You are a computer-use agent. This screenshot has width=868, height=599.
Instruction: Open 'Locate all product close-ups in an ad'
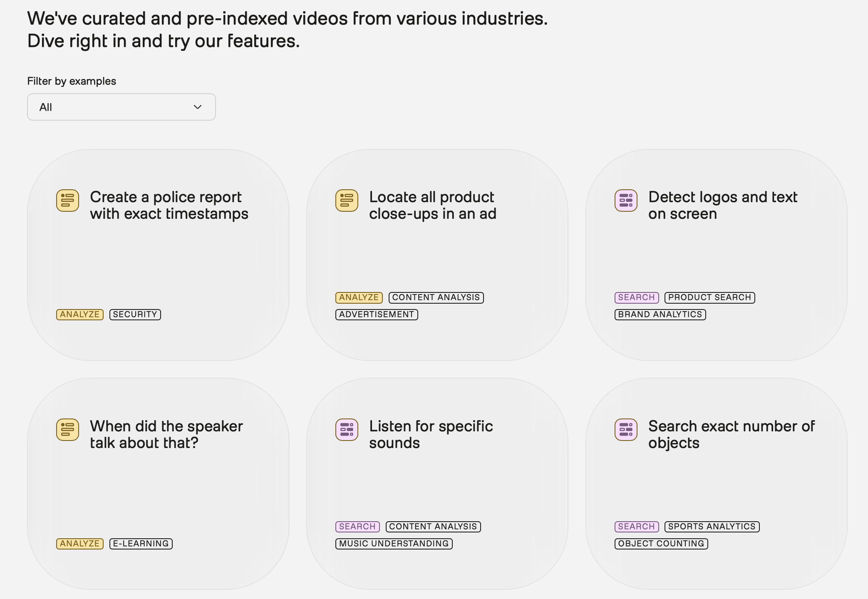click(432, 205)
